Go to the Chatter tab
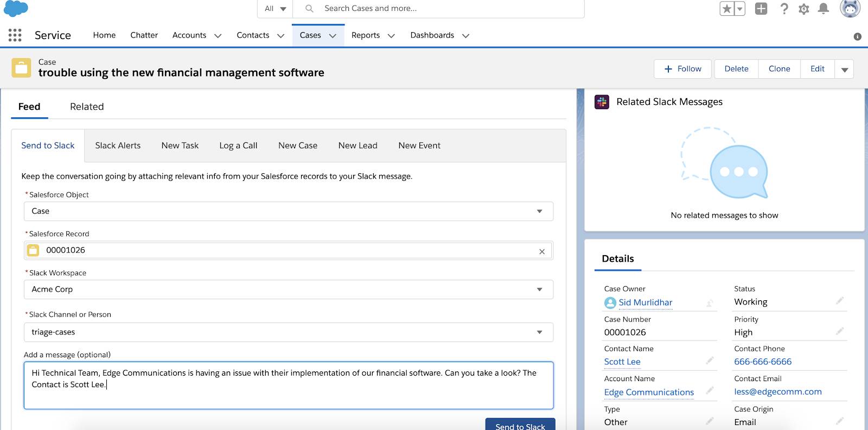 (144, 35)
